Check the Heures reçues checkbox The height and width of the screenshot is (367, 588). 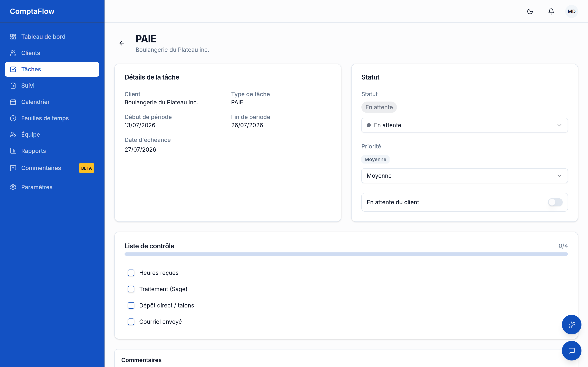point(131,273)
